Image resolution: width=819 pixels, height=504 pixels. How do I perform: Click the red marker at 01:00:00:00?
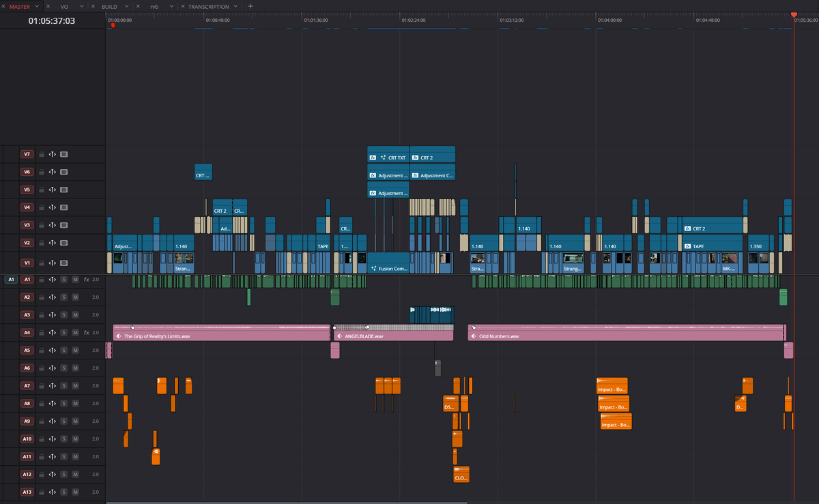(x=113, y=25)
